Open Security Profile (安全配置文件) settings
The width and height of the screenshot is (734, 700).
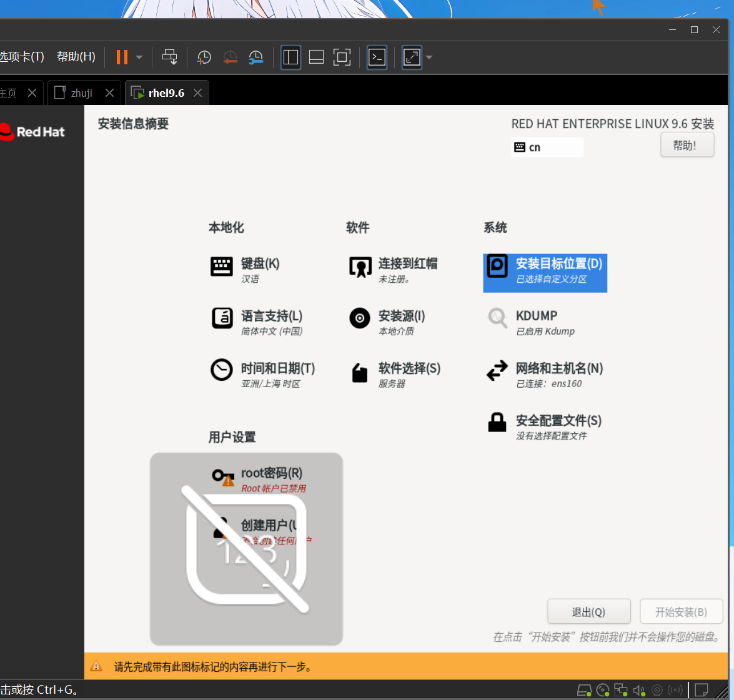[x=544, y=427]
